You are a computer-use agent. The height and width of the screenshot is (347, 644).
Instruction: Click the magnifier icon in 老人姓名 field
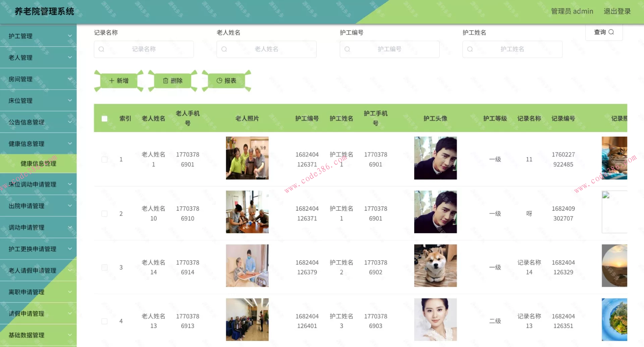[224, 49]
